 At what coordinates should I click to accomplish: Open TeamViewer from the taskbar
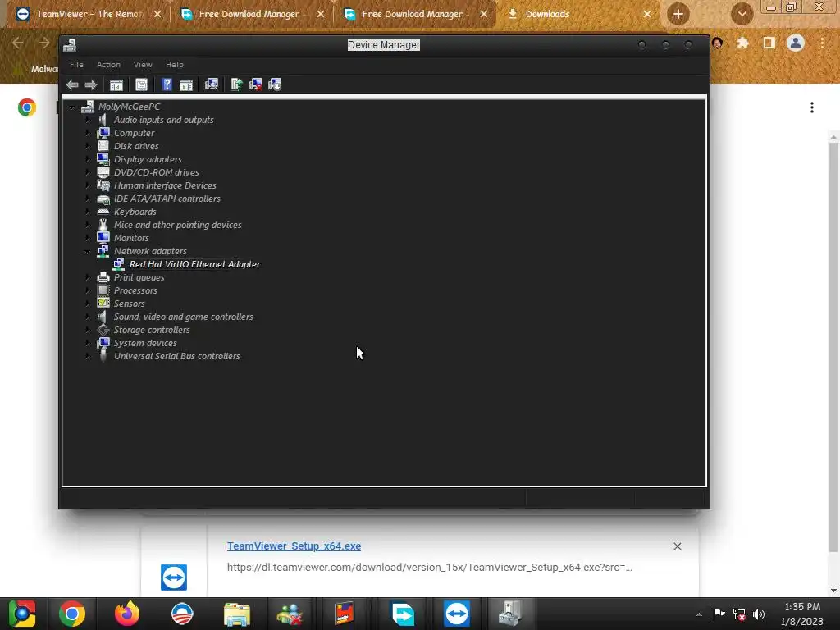point(456,614)
